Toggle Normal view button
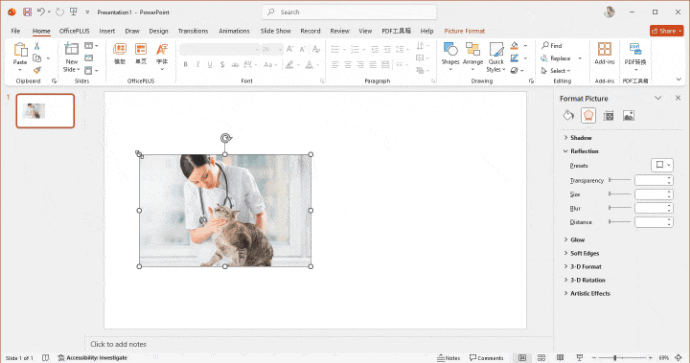Image resolution: width=690 pixels, height=363 pixels. [x=522, y=358]
